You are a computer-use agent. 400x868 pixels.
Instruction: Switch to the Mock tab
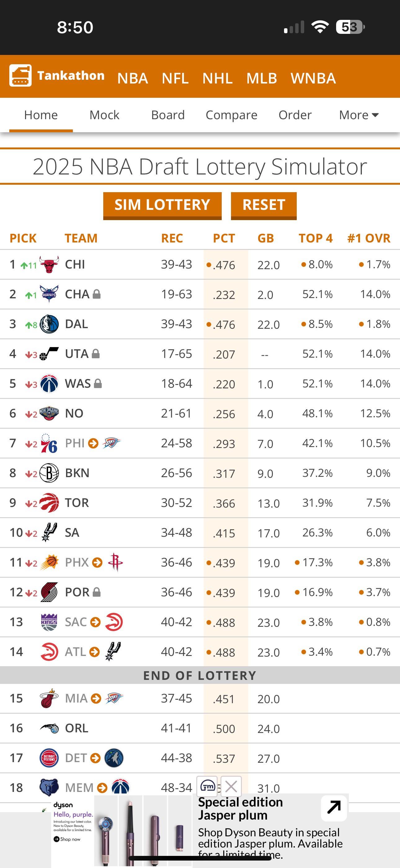[104, 115]
